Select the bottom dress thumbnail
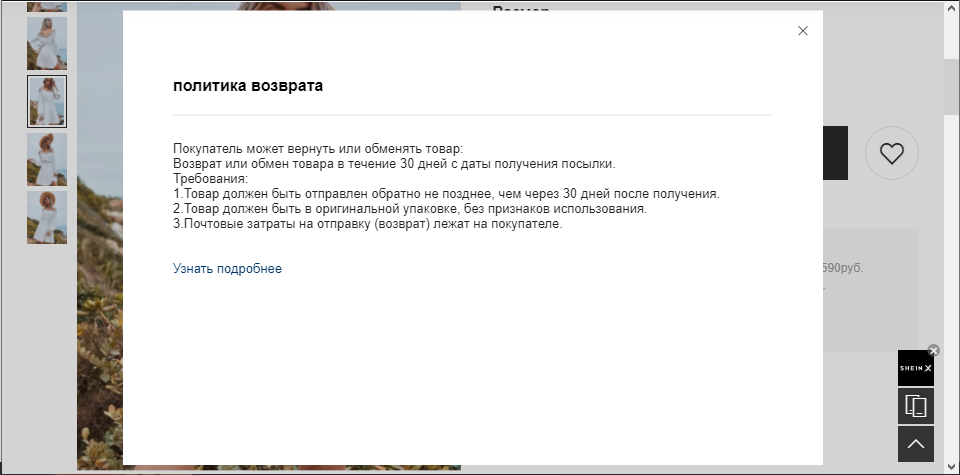The width and height of the screenshot is (960, 475). [x=47, y=217]
